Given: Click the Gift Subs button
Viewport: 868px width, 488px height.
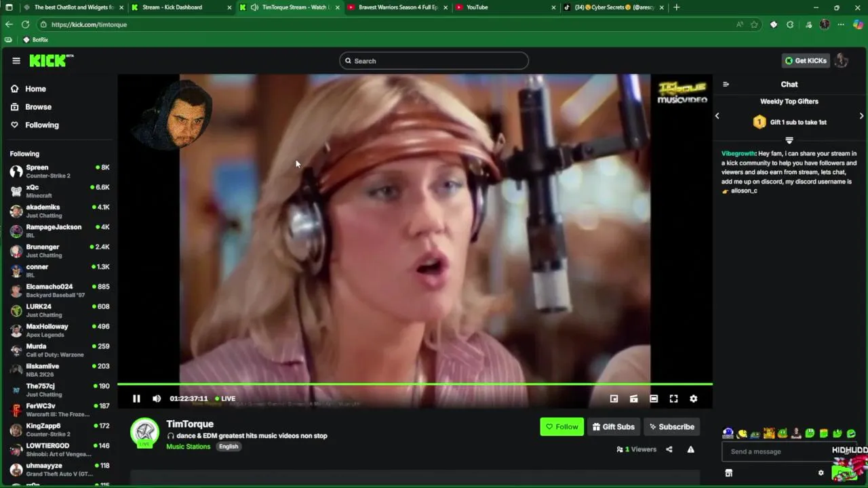Looking at the screenshot, I should point(614,426).
